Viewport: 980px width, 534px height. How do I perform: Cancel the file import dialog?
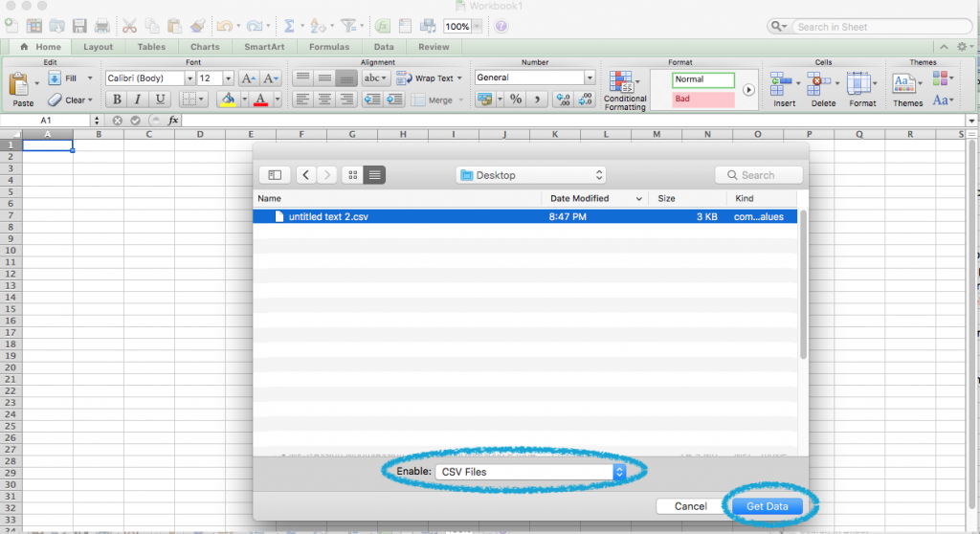[x=690, y=505]
